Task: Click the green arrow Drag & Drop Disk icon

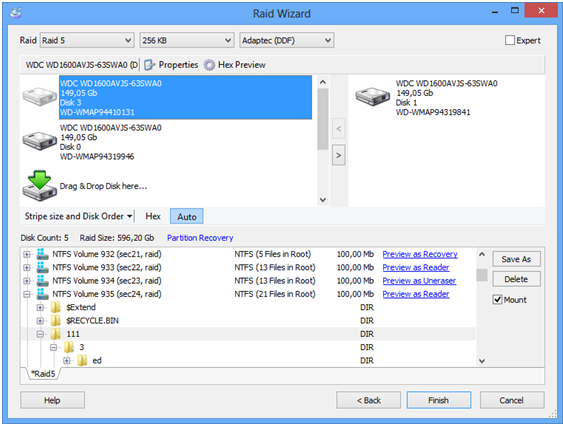Action: pos(39,186)
